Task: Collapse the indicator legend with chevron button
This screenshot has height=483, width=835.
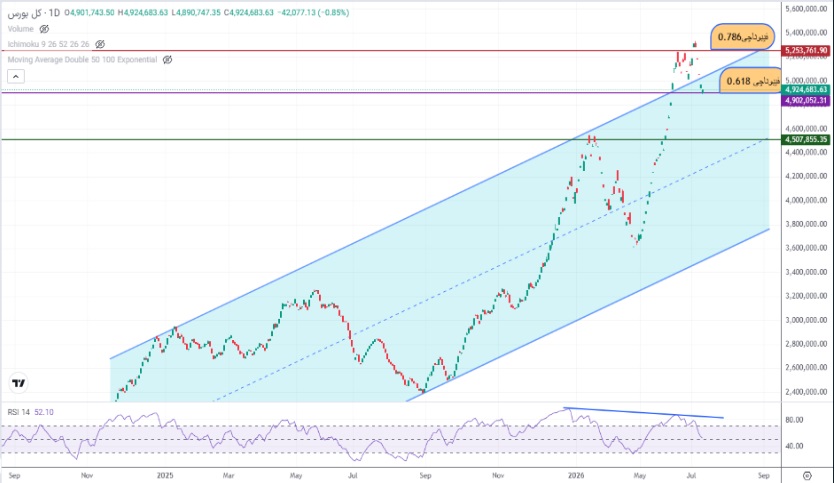Action: [x=15, y=77]
